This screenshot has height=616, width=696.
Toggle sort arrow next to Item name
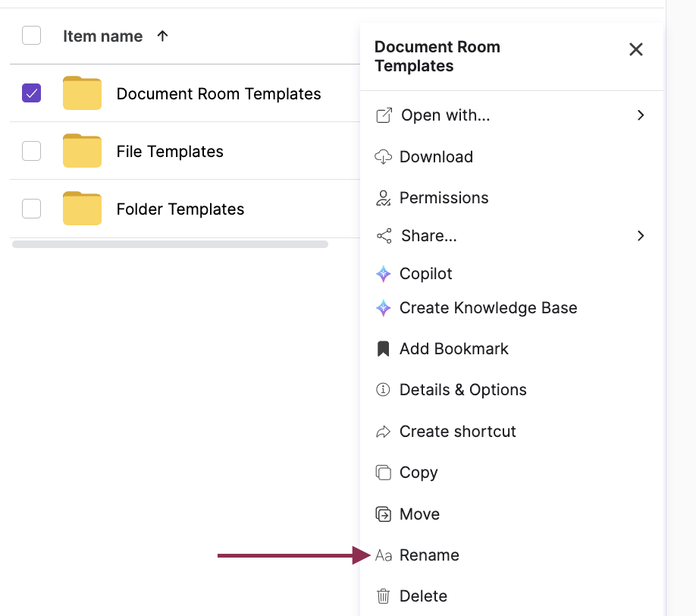click(162, 36)
